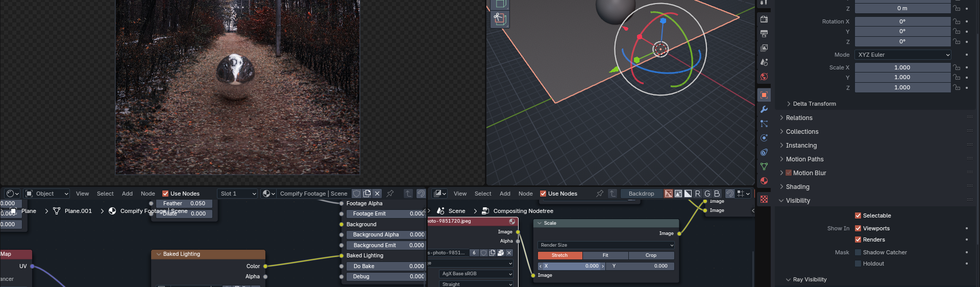980x287 pixels.
Task: Toggle the Motion Blur checkbox
Action: coord(789,173)
